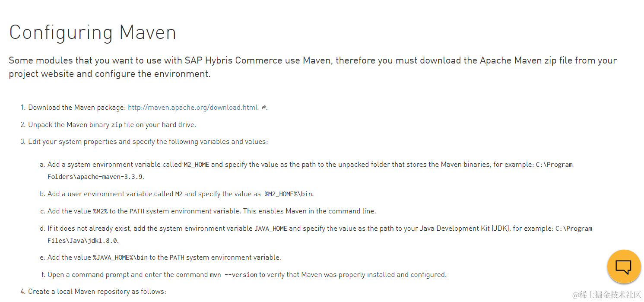Click step 2 Unpack the Maven binary

[112, 124]
